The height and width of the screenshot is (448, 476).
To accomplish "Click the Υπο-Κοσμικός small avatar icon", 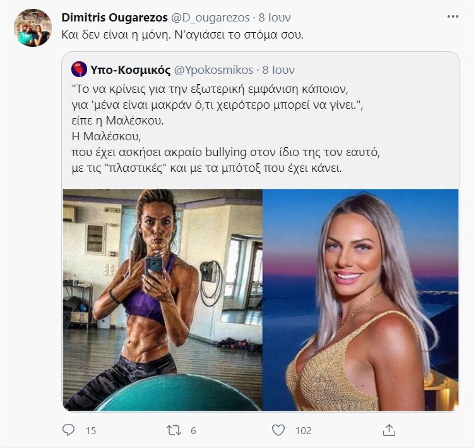I will [80, 70].
